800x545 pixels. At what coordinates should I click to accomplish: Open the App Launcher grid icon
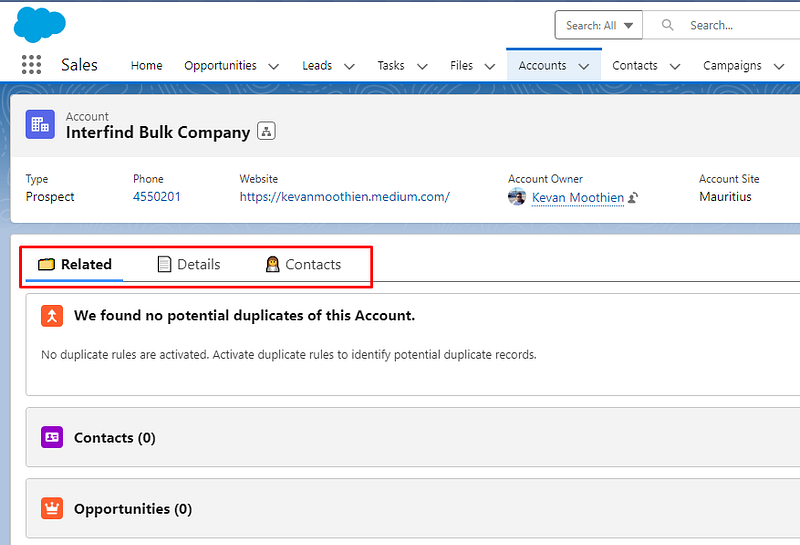[31, 65]
